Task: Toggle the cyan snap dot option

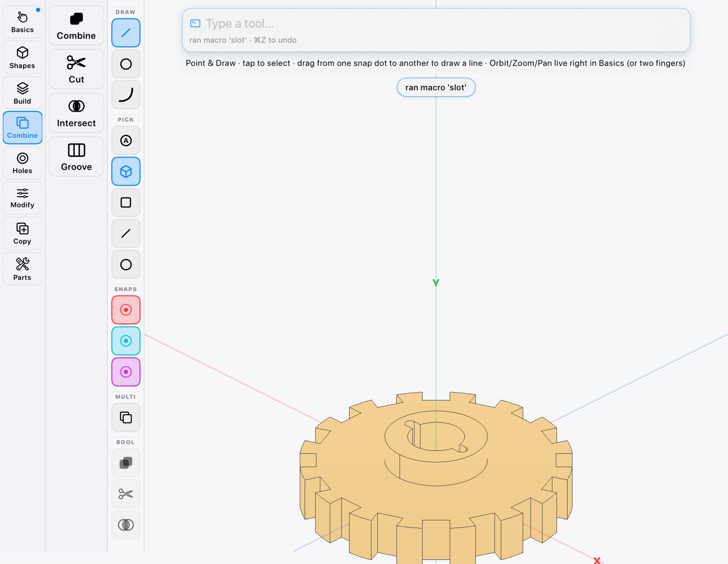Action: pyautogui.click(x=126, y=341)
